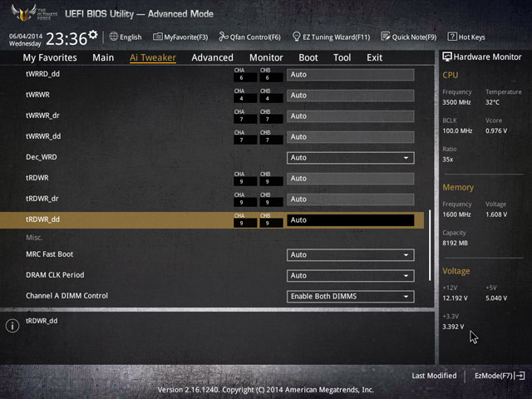532x399 pixels.
Task: Open the Dec_WRD dropdown
Action: pyautogui.click(x=351, y=158)
